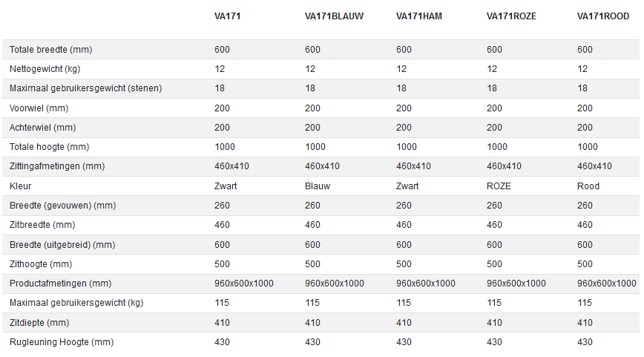Select the Zitdiepte (mm) row label
This screenshot has width=644, height=357.
40,322
